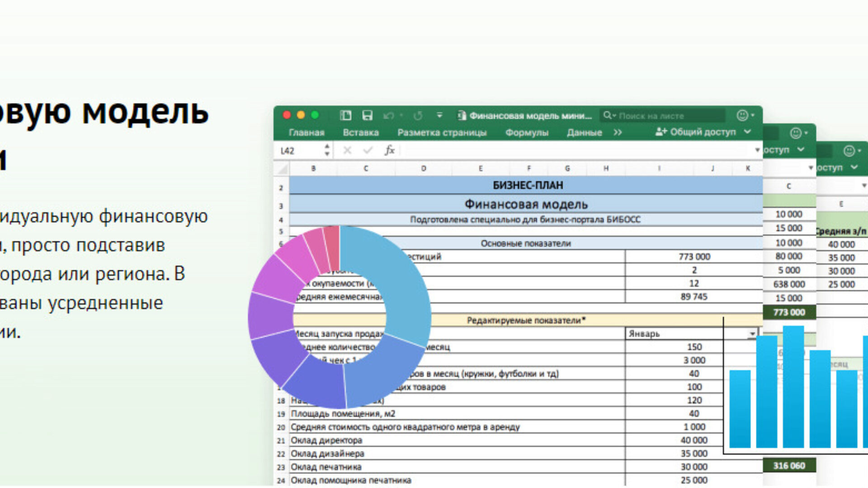Click the formula confirm checkmark icon
This screenshot has height=488, width=868.
click(368, 150)
